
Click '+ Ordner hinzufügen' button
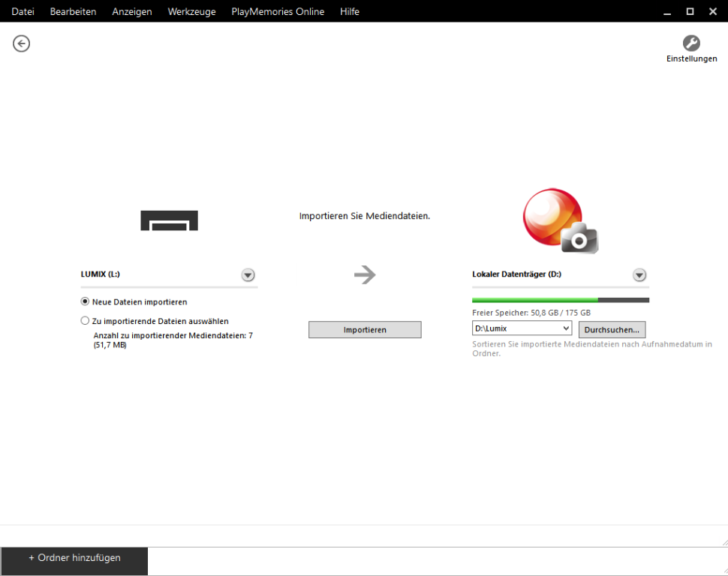[74, 558]
